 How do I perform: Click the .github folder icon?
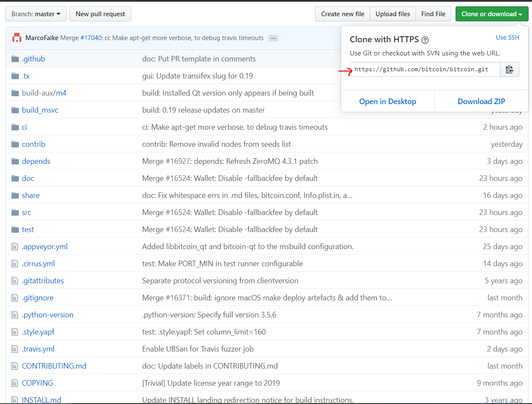tap(15, 59)
